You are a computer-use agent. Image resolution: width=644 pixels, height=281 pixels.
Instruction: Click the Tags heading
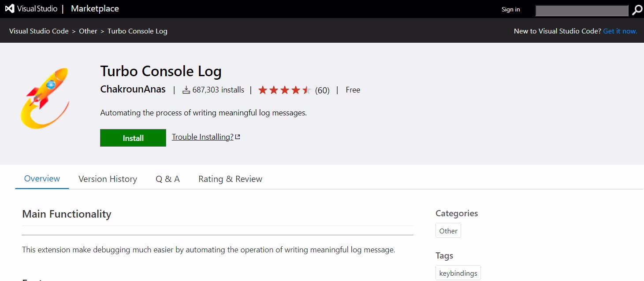pyautogui.click(x=444, y=255)
